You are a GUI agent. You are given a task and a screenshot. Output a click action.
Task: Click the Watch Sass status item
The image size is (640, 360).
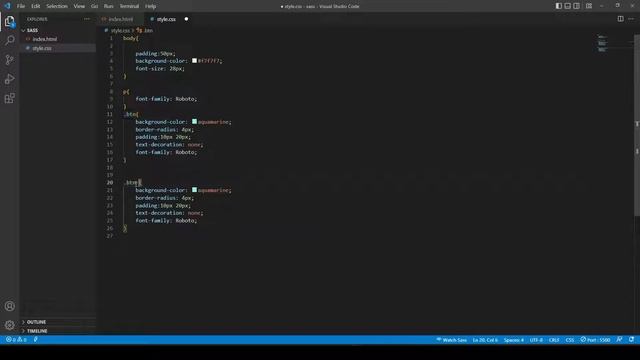click(x=451, y=340)
